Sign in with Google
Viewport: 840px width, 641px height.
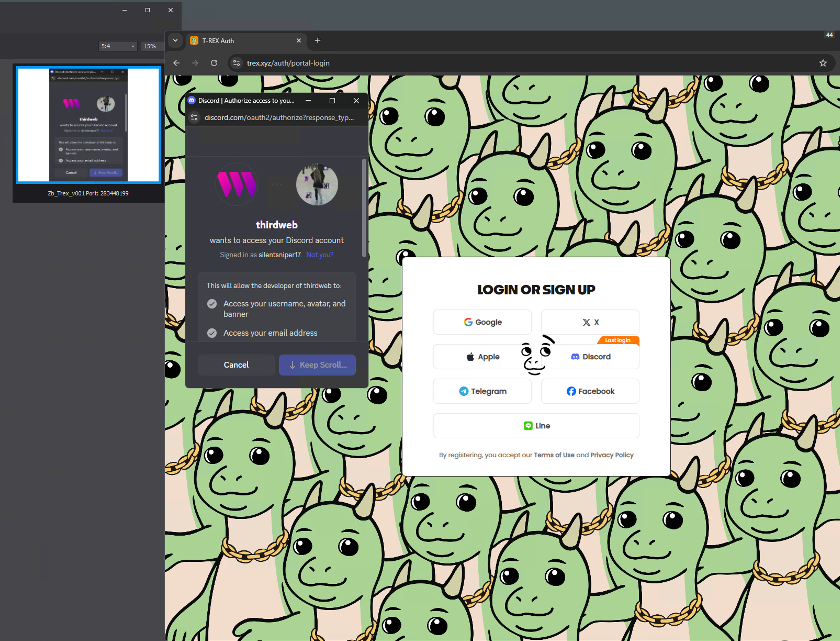click(x=482, y=322)
